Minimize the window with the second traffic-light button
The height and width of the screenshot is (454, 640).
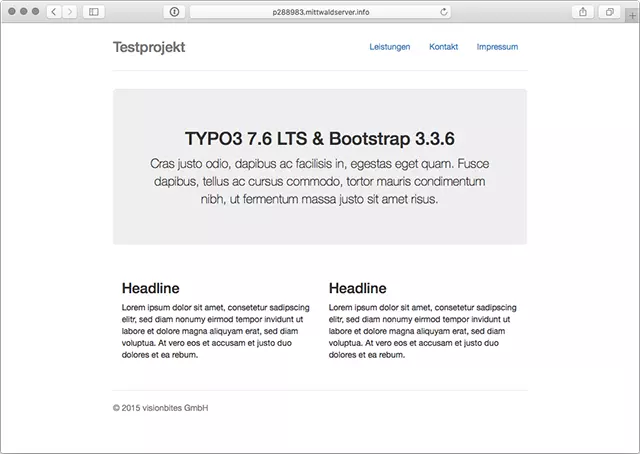(x=24, y=11)
